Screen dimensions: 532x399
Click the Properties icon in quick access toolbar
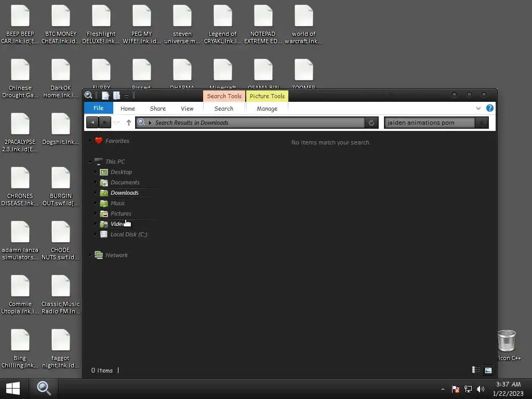click(x=105, y=96)
